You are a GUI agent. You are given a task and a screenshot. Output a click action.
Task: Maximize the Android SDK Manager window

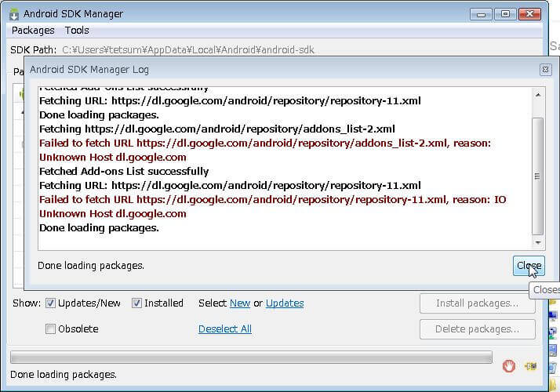pyautogui.click(x=504, y=13)
